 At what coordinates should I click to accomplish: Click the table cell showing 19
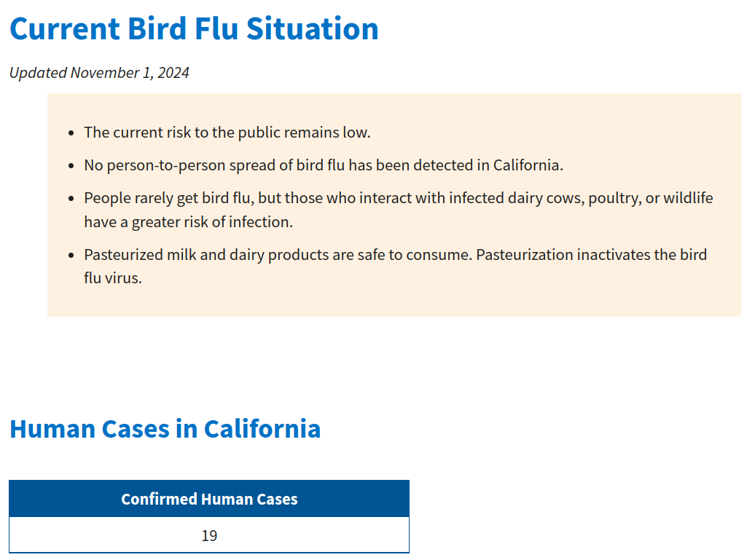tap(209, 535)
